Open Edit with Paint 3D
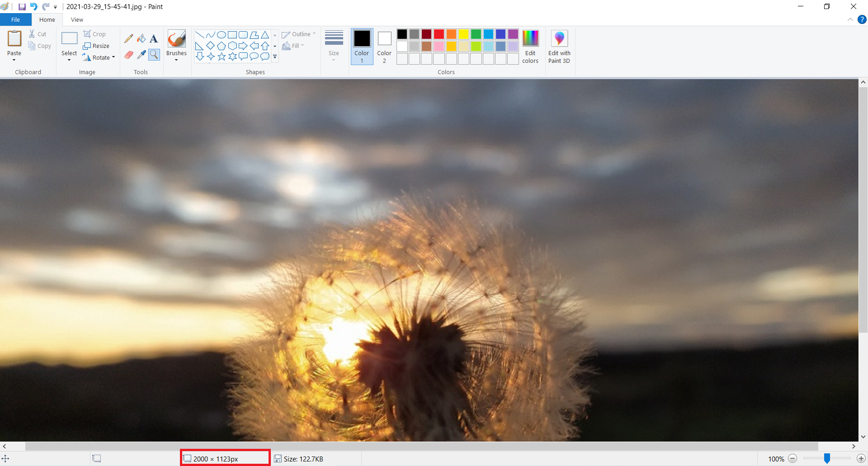Screen dimensions: 868x466 tap(559, 47)
